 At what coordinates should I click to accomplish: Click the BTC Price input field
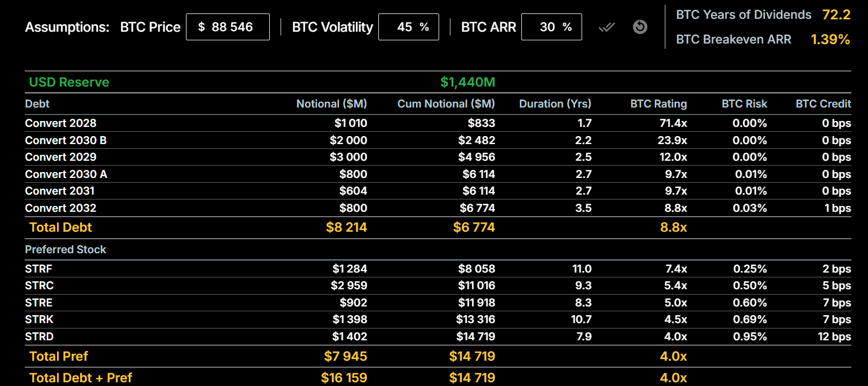(228, 27)
